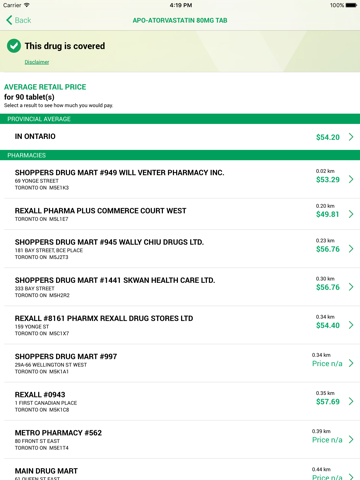This screenshot has width=360, height=480.
Task: Select the $49.81 price at Rexall Pharma Plus
Action: [x=327, y=214]
